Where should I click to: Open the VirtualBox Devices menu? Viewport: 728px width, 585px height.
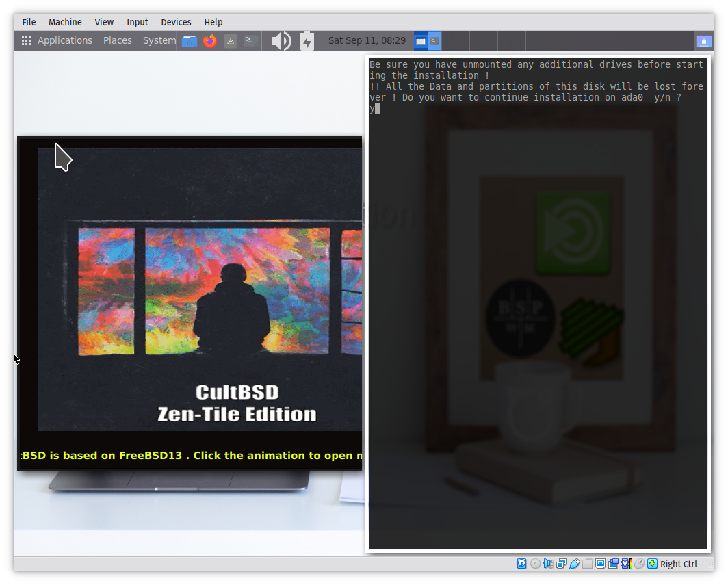(x=176, y=22)
